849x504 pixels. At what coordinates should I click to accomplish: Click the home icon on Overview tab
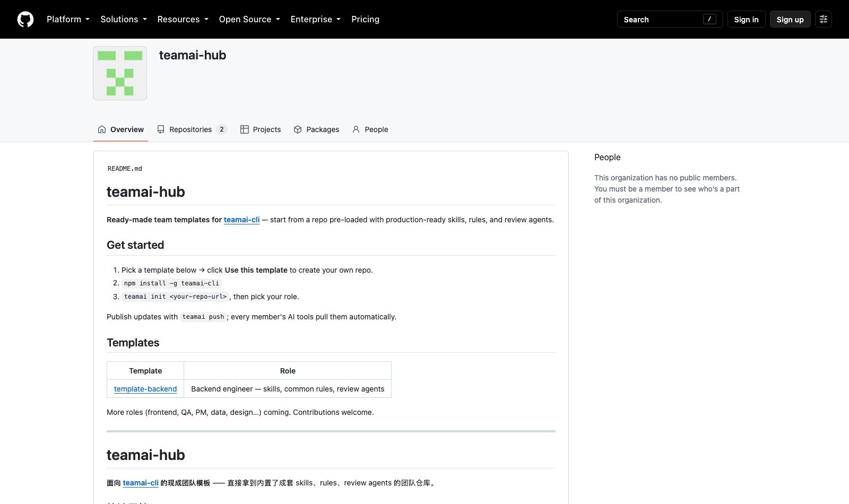102,129
